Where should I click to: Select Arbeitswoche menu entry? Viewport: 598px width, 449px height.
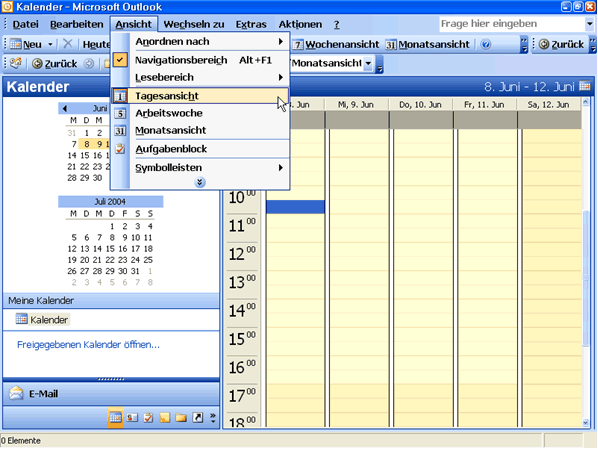tap(200, 113)
